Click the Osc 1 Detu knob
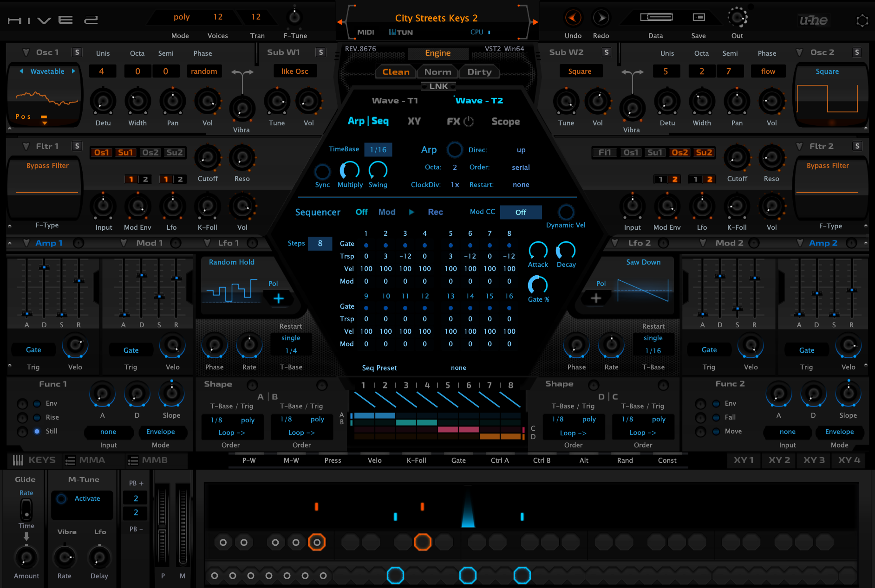 [103, 101]
